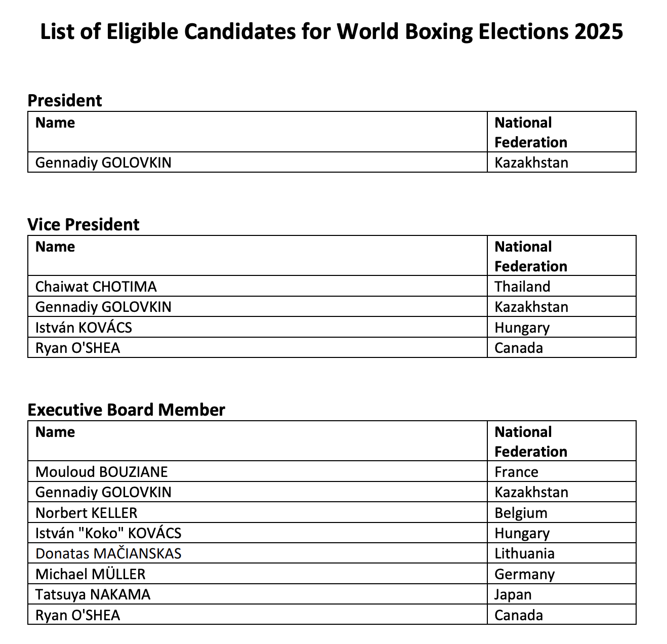Select István KOVÁCS in the Vice President table
Viewport: 667px width, 644px height.
[84, 328]
